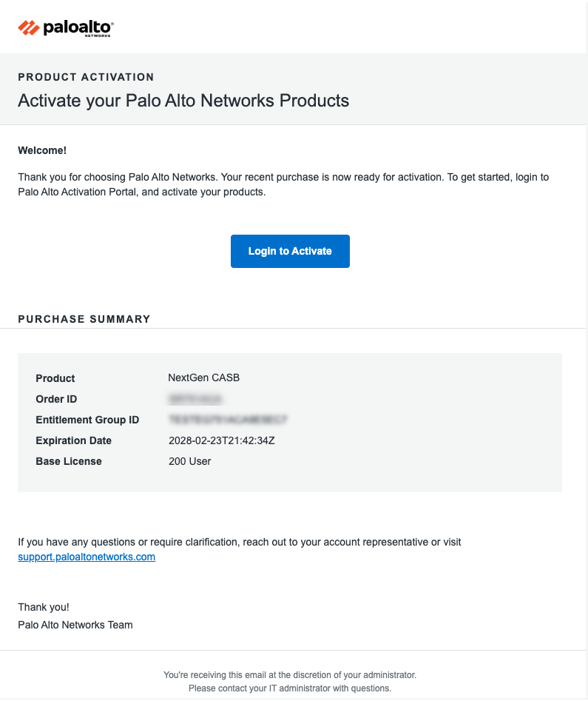This screenshot has height=701, width=588.
Task: Click the Palo Alto Networks logo
Action: point(65,28)
